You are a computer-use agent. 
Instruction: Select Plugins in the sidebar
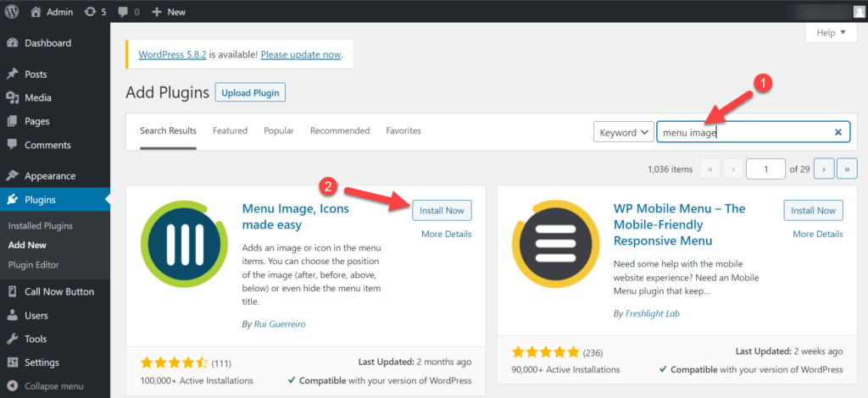[x=55, y=200]
